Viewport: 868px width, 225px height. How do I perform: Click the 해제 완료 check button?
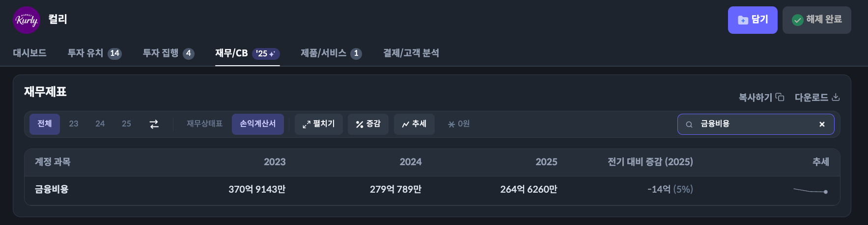point(816,20)
